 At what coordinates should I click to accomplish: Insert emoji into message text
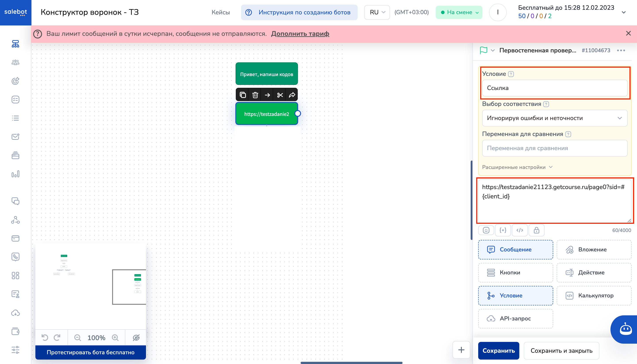click(x=486, y=230)
